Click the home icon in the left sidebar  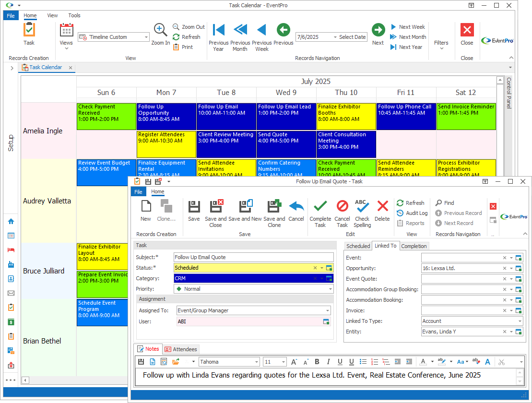pyautogui.click(x=11, y=221)
